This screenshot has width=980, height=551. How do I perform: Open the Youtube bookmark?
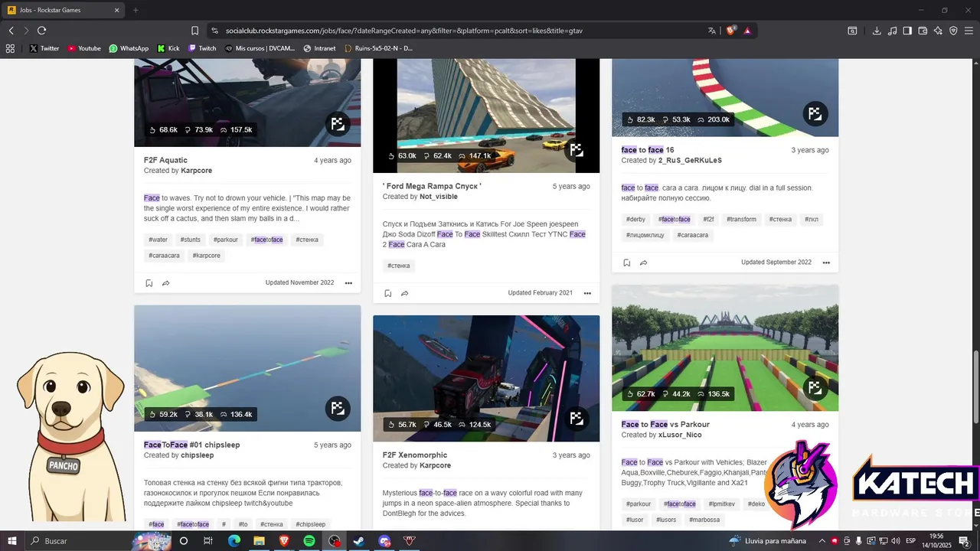tap(83, 48)
